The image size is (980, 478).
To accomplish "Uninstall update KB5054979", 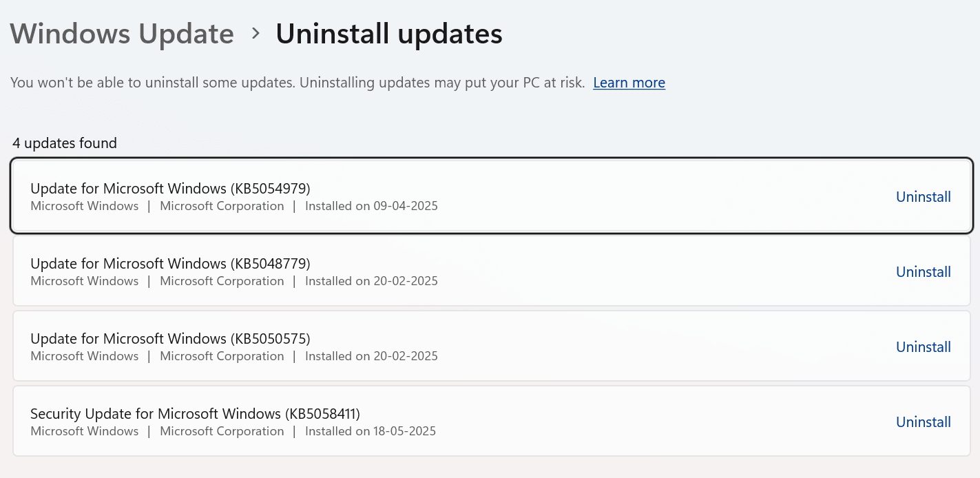I will [923, 197].
